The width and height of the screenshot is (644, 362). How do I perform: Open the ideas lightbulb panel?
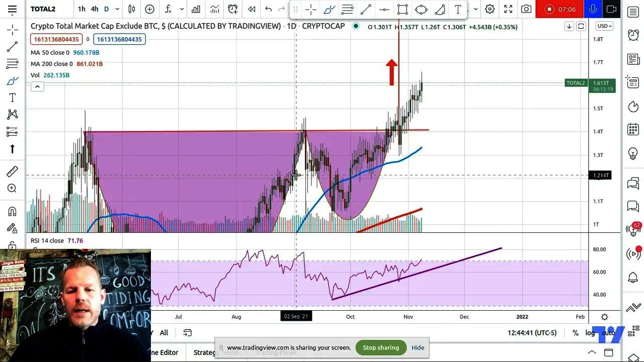click(x=633, y=154)
